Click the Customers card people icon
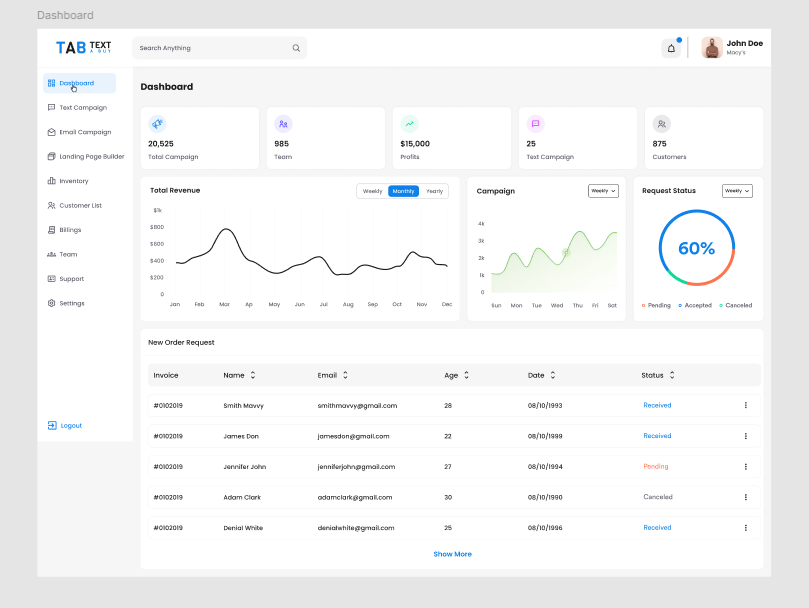Screen dimensions: 809x608 (661, 124)
